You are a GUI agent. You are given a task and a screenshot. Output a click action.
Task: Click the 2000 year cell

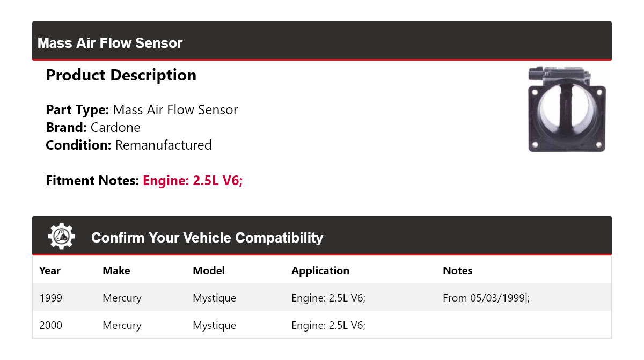click(x=51, y=325)
